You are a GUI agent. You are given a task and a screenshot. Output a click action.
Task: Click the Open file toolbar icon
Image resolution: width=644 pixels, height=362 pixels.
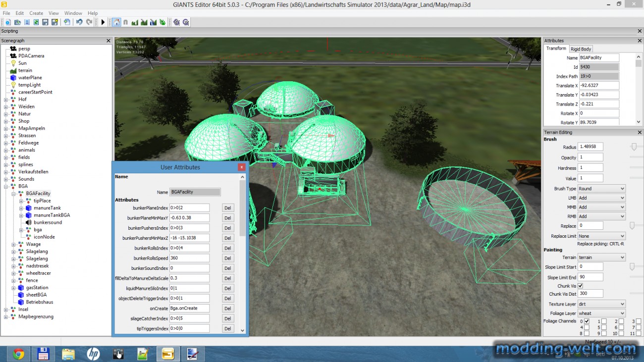17,22
